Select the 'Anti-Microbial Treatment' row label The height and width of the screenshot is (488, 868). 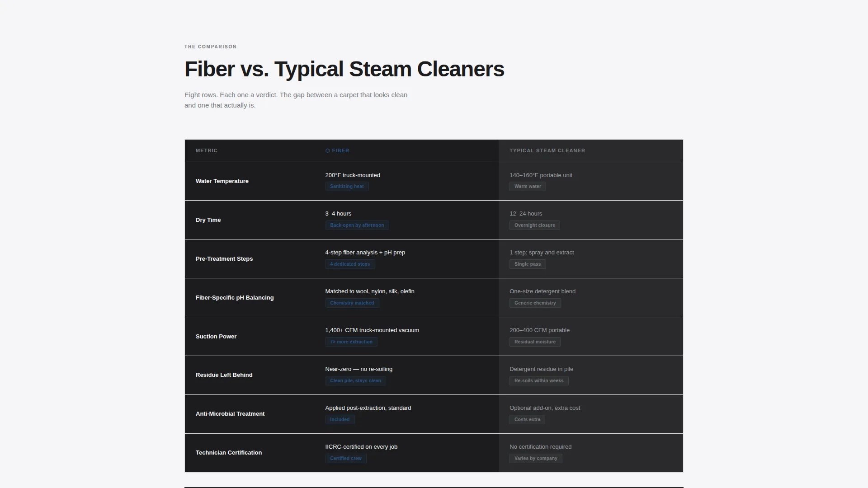[230, 414]
